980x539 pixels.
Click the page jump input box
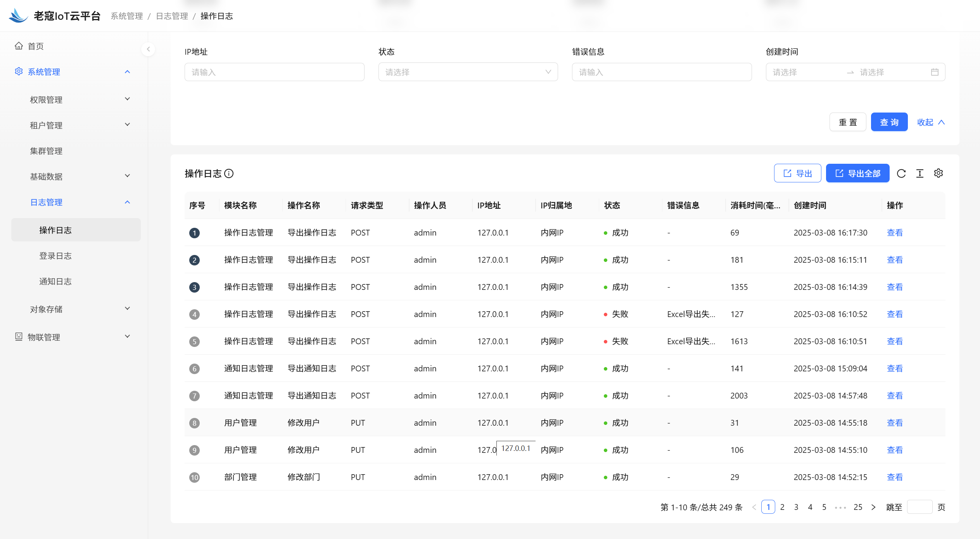[920, 507]
